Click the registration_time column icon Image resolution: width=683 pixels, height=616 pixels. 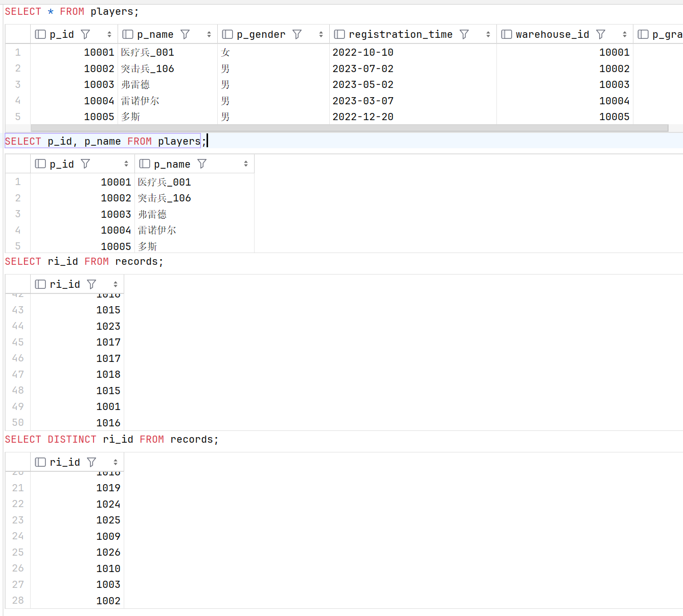(x=339, y=34)
